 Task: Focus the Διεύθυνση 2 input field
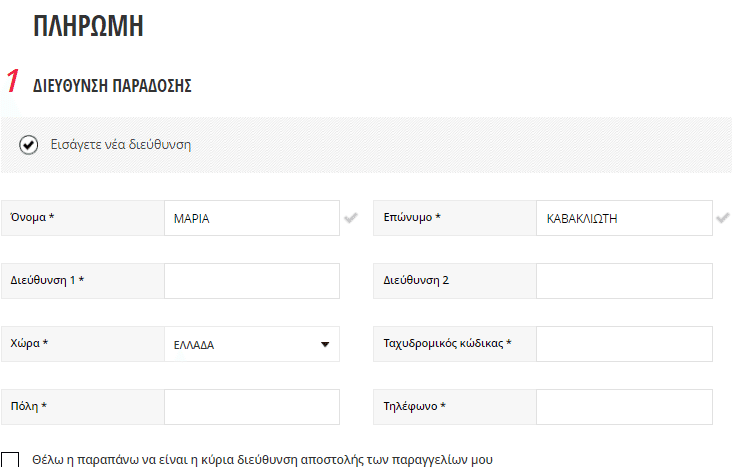tap(624, 281)
